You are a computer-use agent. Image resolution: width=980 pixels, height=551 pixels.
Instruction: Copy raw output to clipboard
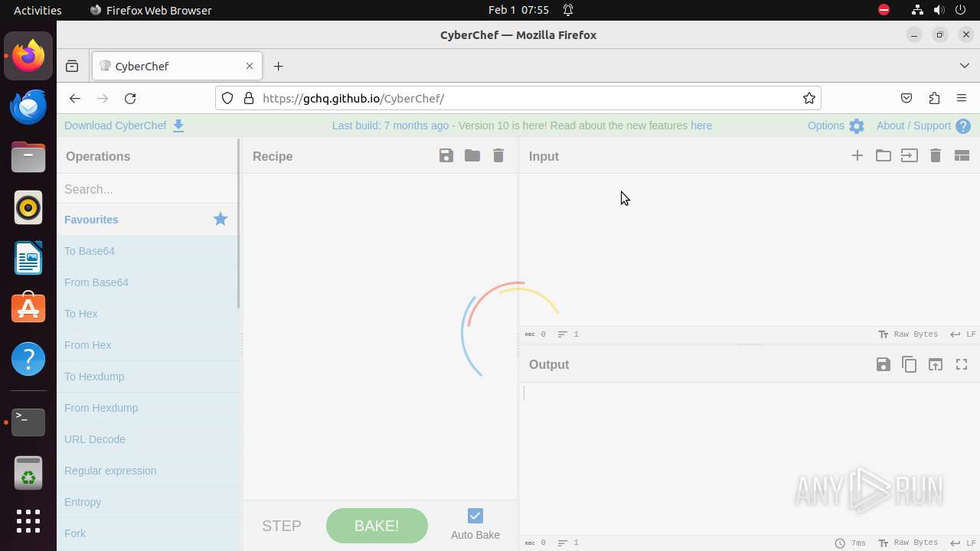pyautogui.click(x=910, y=364)
